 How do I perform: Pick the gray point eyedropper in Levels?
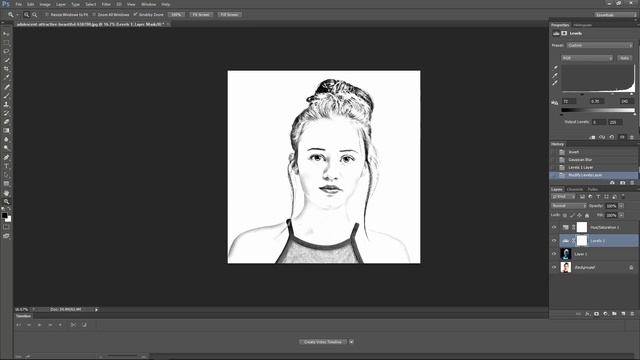(x=555, y=76)
